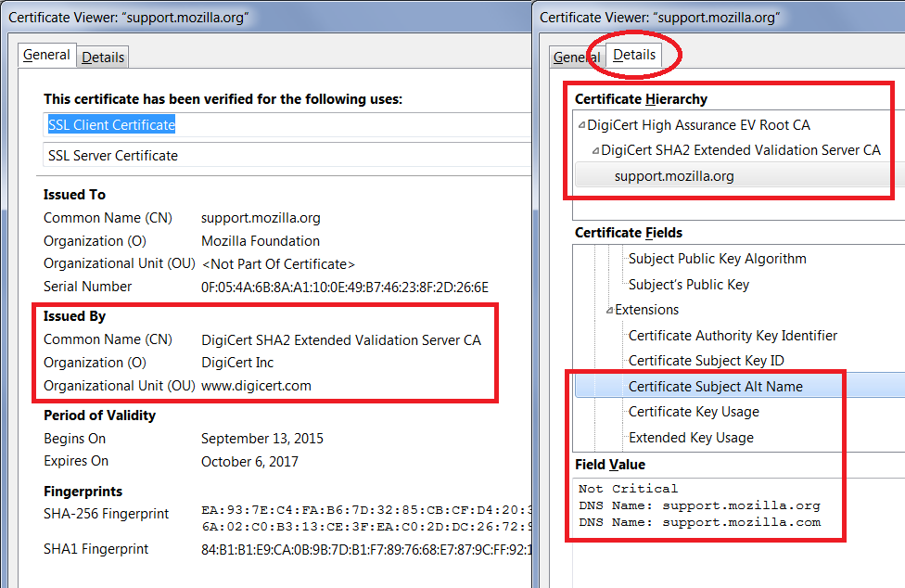Select support.mozilla.org in certificate hierarchy

674,176
